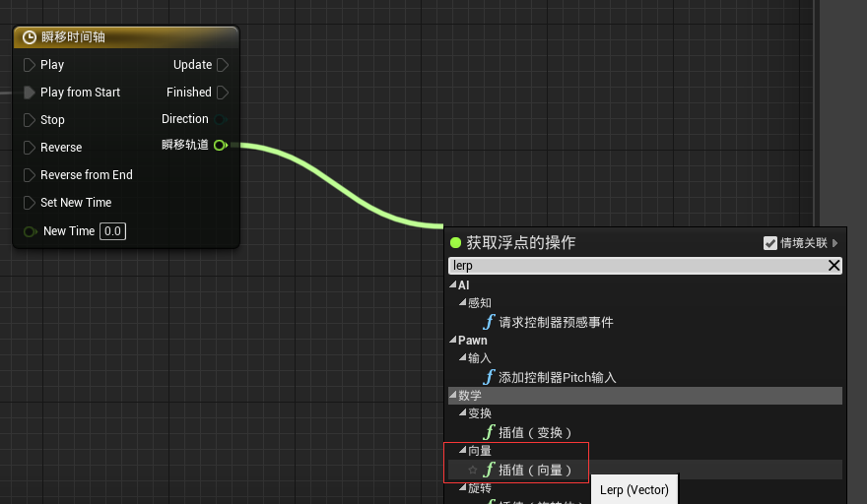Collapse the Pawn category
The image size is (867, 504).
coord(453,340)
